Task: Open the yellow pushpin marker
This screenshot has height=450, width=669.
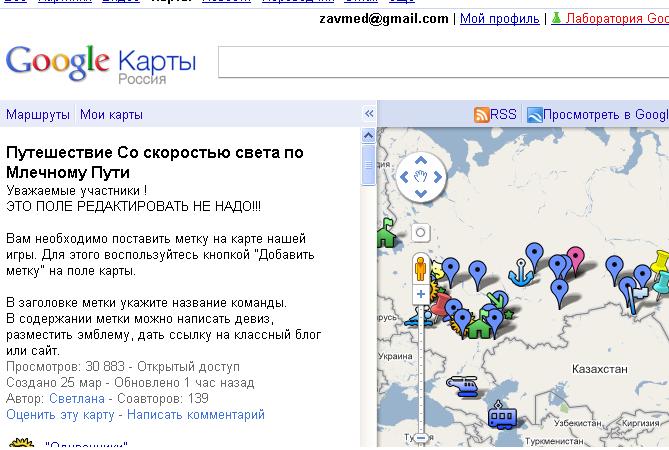Action: (x=660, y=261)
